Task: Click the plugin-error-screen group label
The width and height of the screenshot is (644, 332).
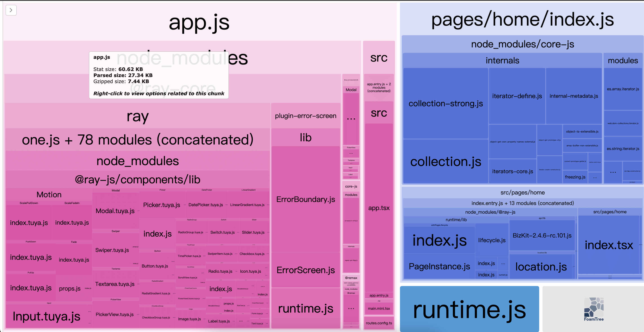Action: 306,116
